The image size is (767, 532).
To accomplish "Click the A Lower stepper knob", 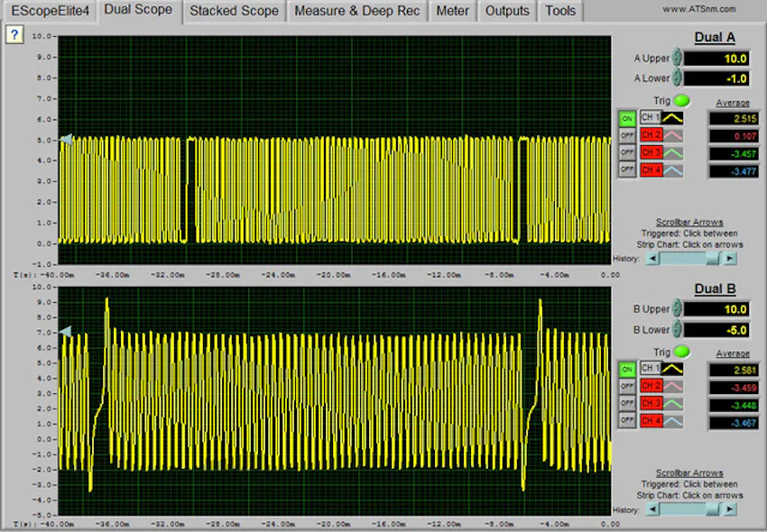I will coord(677,78).
